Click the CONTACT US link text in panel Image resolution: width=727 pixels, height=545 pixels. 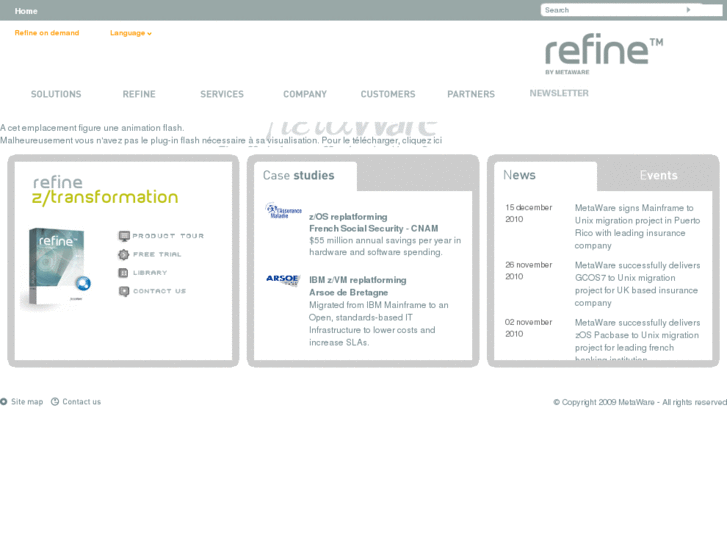(x=159, y=291)
